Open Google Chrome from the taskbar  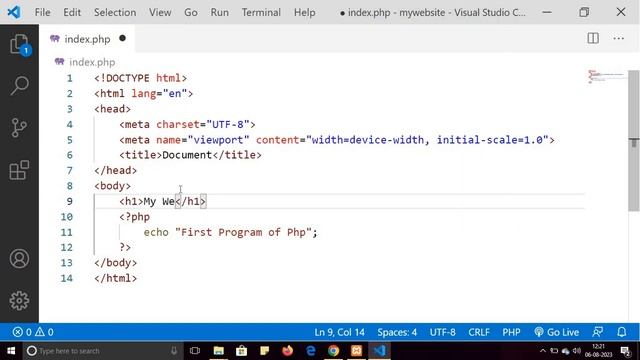(333, 351)
